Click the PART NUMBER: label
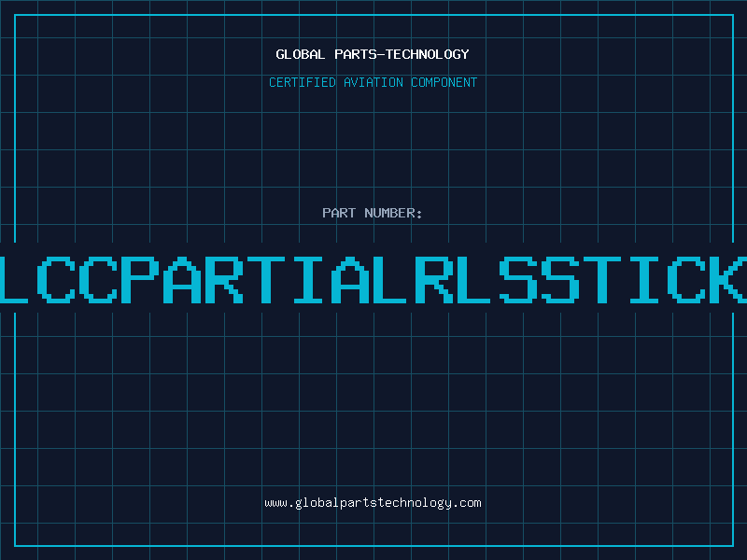This screenshot has width=747, height=560. coord(373,213)
